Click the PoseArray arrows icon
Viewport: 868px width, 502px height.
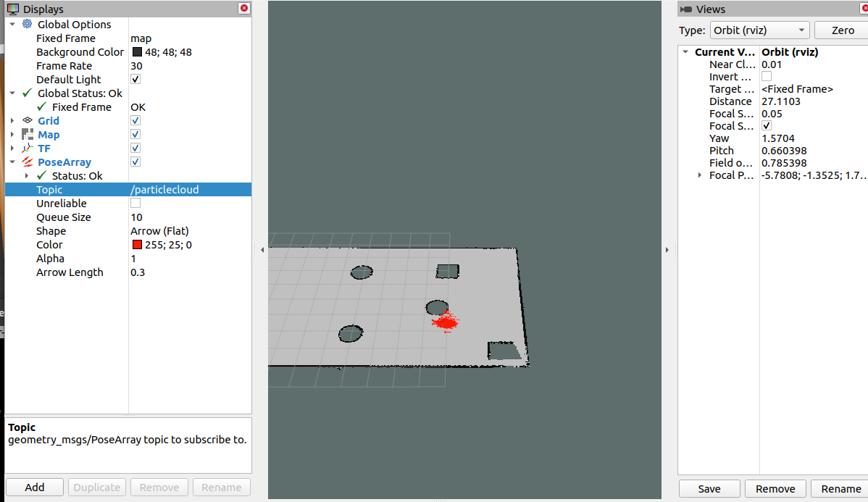[x=27, y=162]
